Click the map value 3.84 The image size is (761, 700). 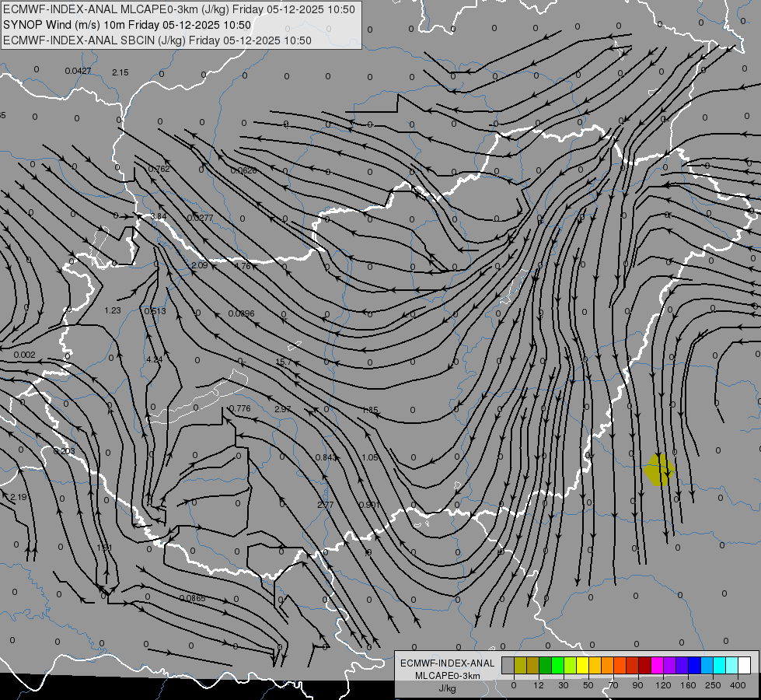pos(159,216)
